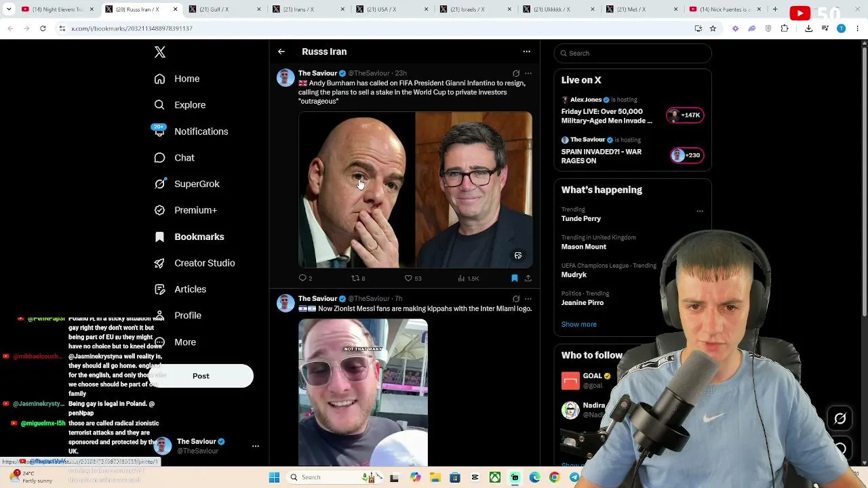Launch SuperGrok from sidebar icon
Image resolution: width=868 pixels, height=488 pixels.
click(159, 184)
